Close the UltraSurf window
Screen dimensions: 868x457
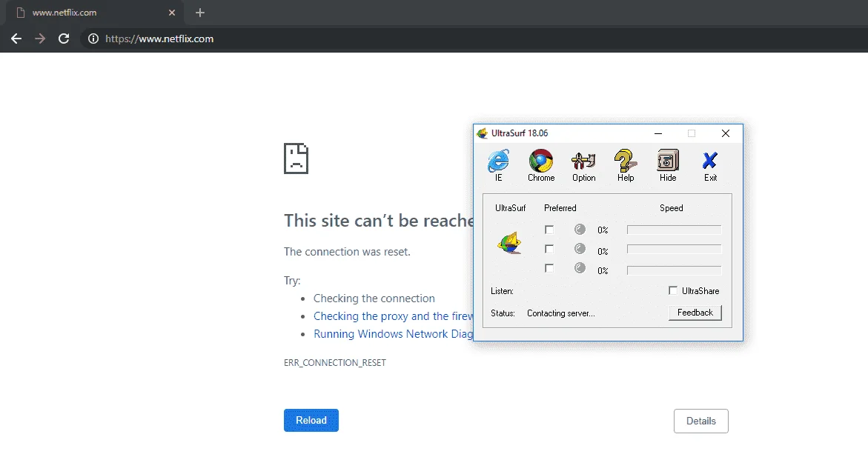pos(725,133)
